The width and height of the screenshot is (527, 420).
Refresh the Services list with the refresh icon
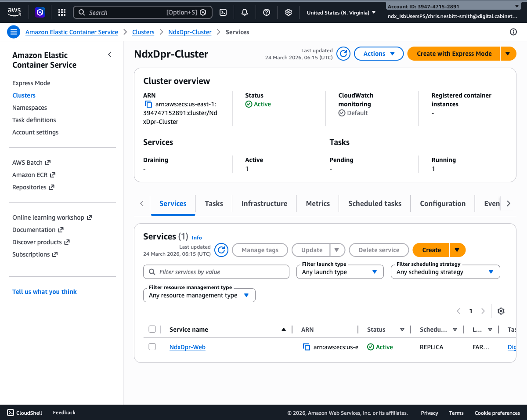221,250
